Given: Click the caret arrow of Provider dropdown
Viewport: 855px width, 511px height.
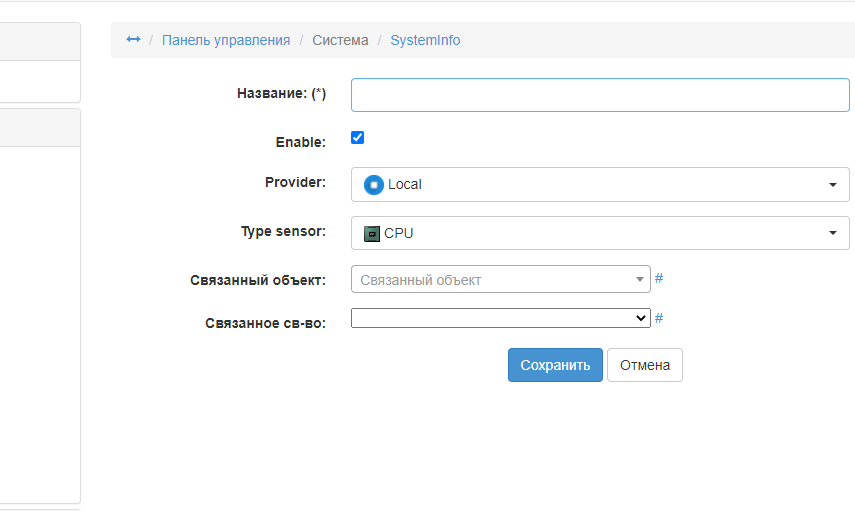Looking at the screenshot, I should point(833,185).
